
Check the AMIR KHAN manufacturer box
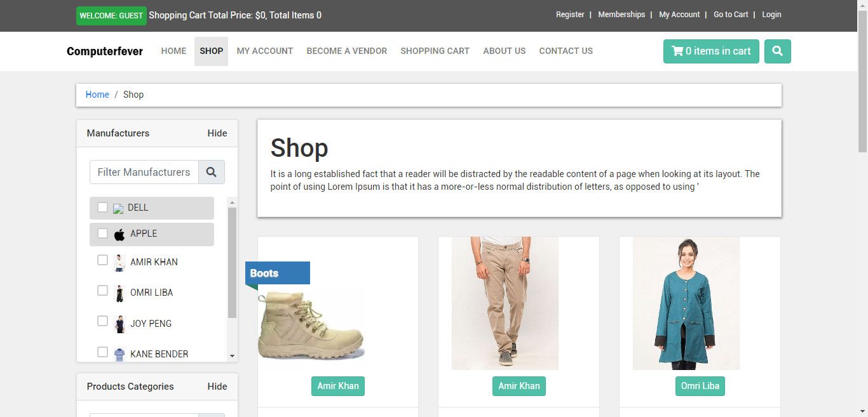102,260
